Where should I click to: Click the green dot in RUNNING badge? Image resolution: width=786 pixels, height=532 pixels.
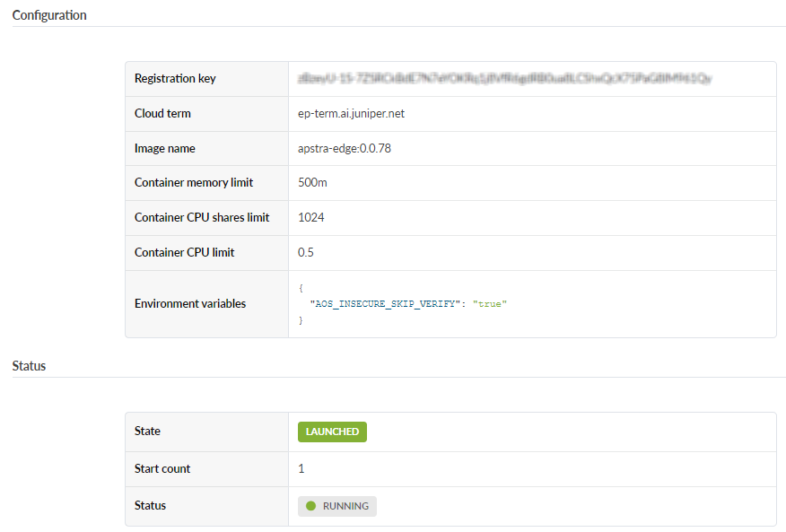[x=311, y=506]
